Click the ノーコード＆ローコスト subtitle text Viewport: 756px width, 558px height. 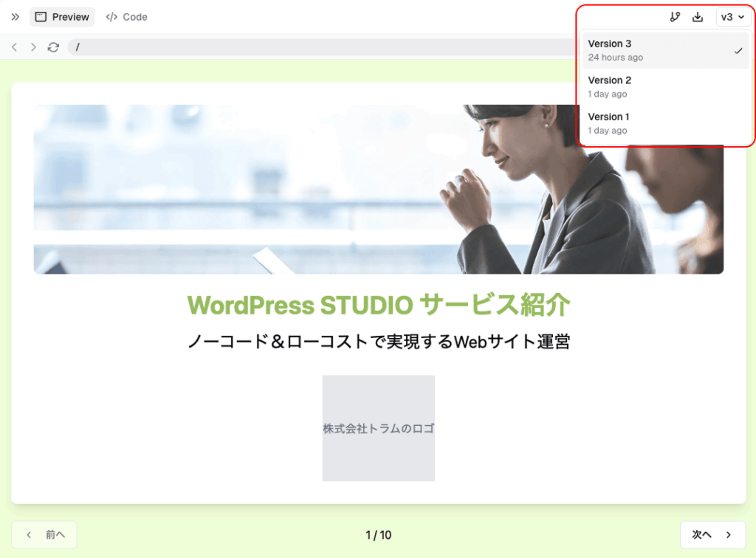coord(379,342)
